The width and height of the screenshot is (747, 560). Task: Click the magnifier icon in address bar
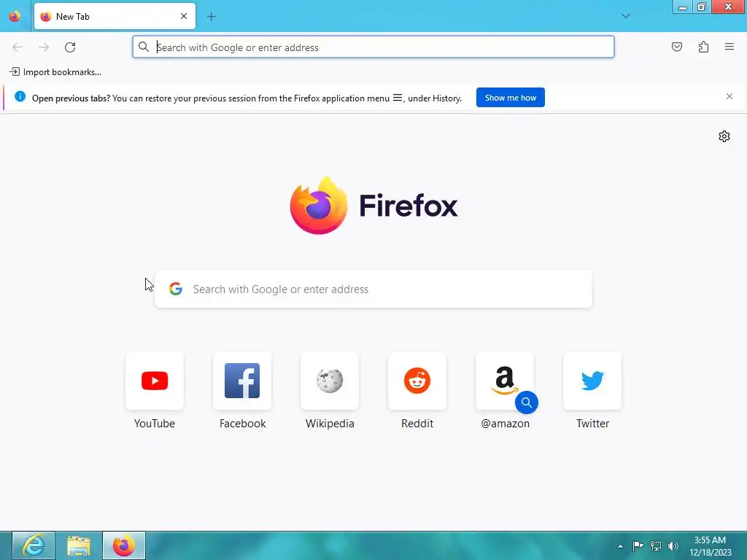tap(144, 47)
